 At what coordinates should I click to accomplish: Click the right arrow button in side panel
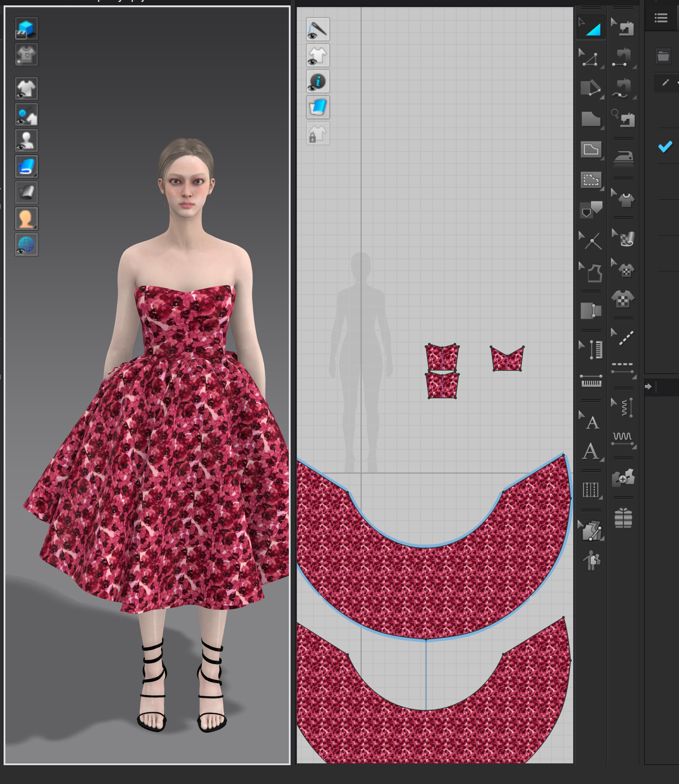point(649,387)
